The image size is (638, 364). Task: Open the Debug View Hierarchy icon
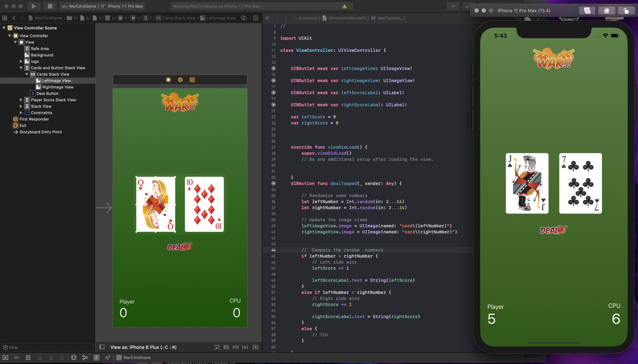coord(74,357)
